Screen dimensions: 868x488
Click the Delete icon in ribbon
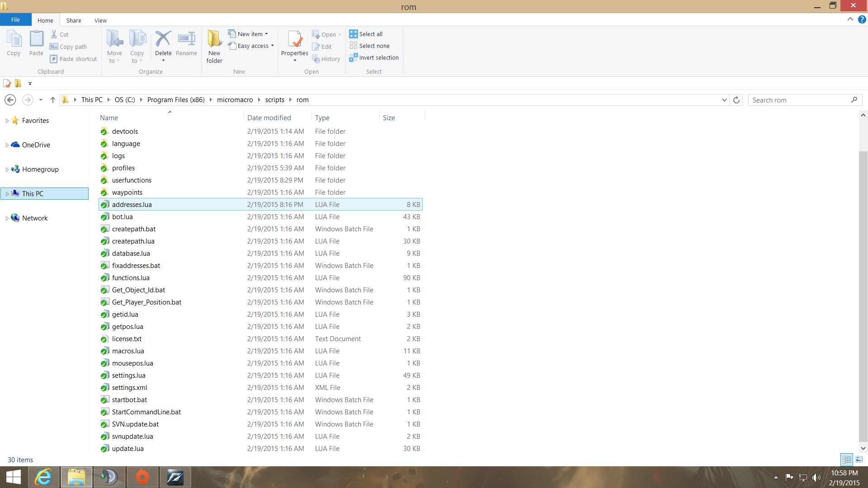point(163,39)
